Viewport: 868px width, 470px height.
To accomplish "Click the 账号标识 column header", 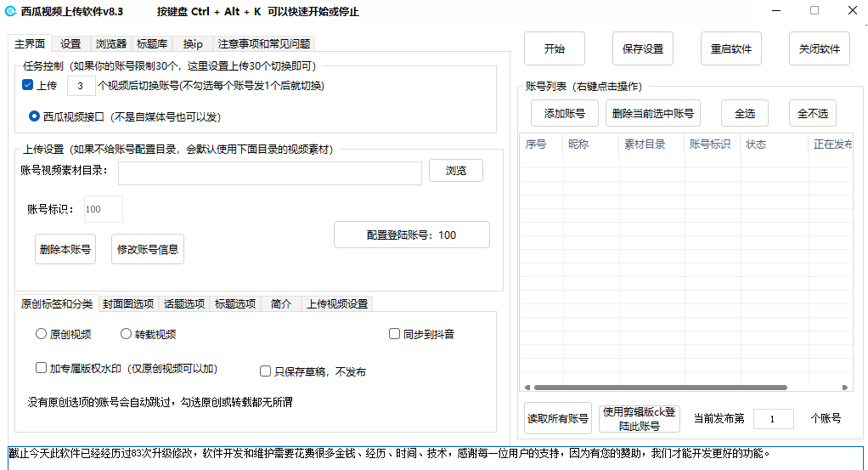I will tap(713, 144).
